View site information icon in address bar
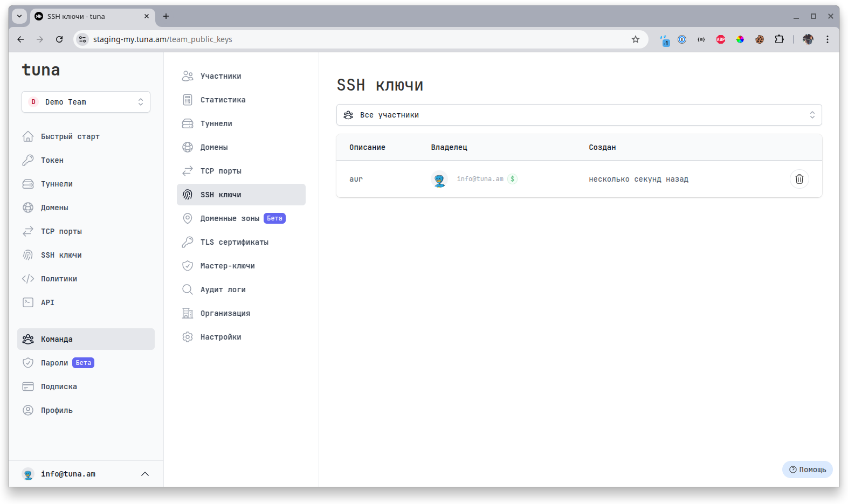Screen dimensions: 848x504 (82, 39)
